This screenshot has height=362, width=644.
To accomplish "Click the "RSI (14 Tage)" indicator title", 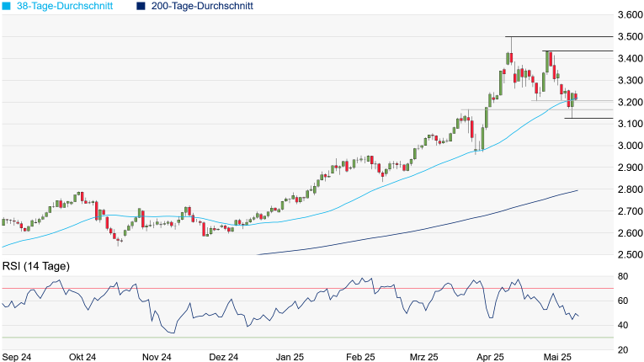I will (x=35, y=267).
